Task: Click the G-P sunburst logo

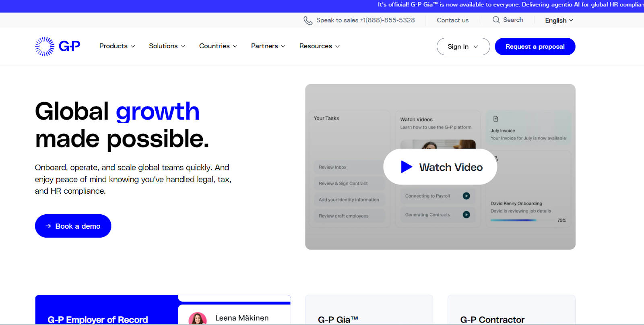Action: pyautogui.click(x=45, y=46)
